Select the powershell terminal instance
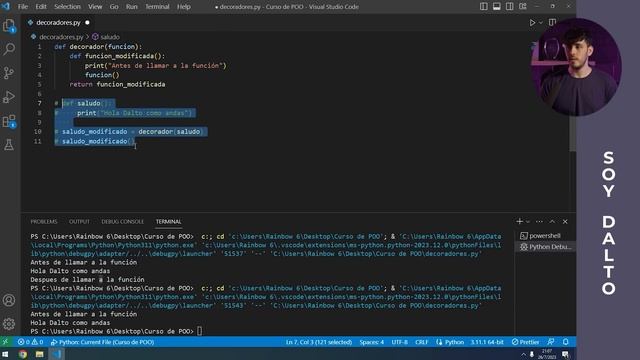Image resolution: width=640 pixels, height=360 pixels. click(545, 236)
